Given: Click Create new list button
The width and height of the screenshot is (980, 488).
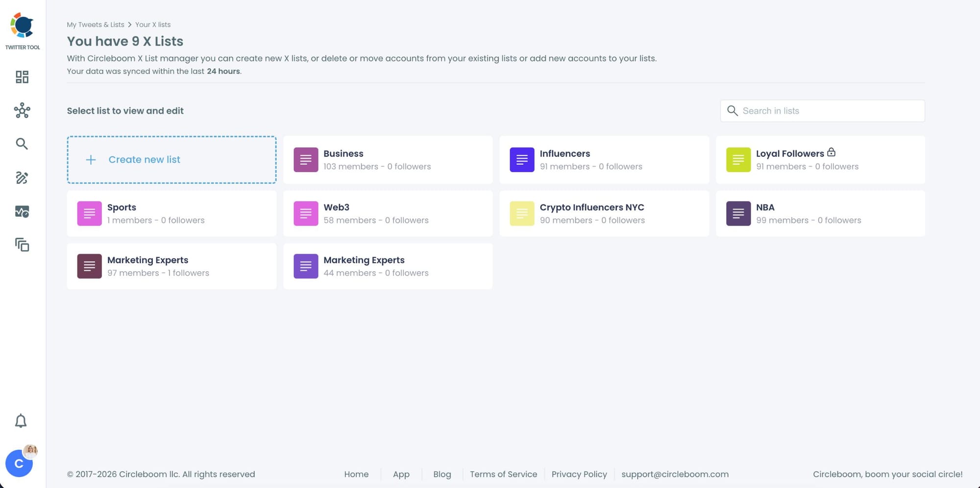Looking at the screenshot, I should pos(171,160).
